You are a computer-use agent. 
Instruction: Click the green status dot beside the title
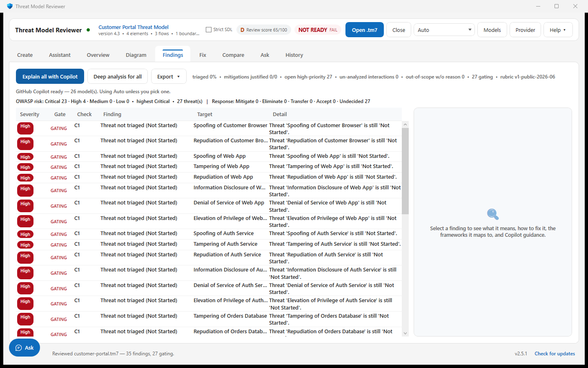(88, 30)
